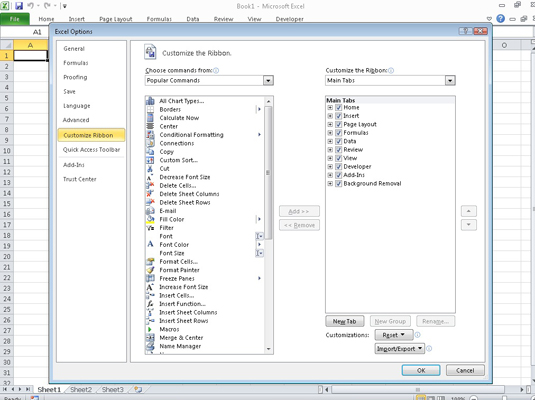
Task: Open the File tab in Excel ribbon
Action: [15, 19]
